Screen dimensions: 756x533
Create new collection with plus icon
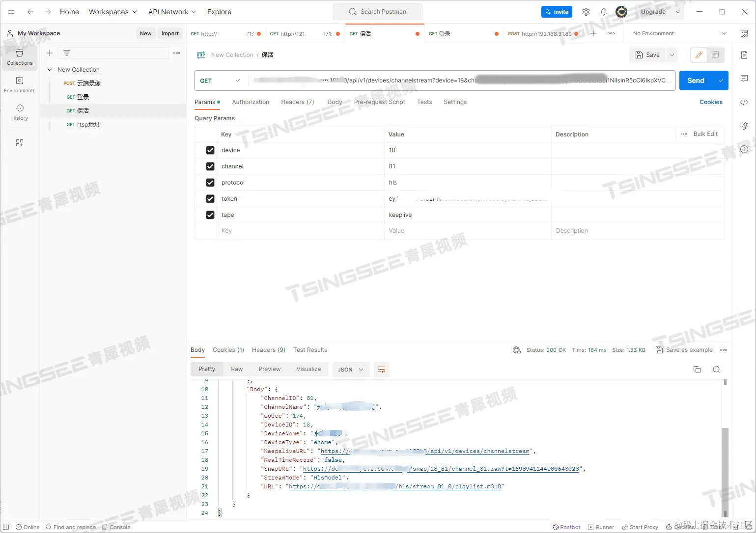pyautogui.click(x=50, y=53)
